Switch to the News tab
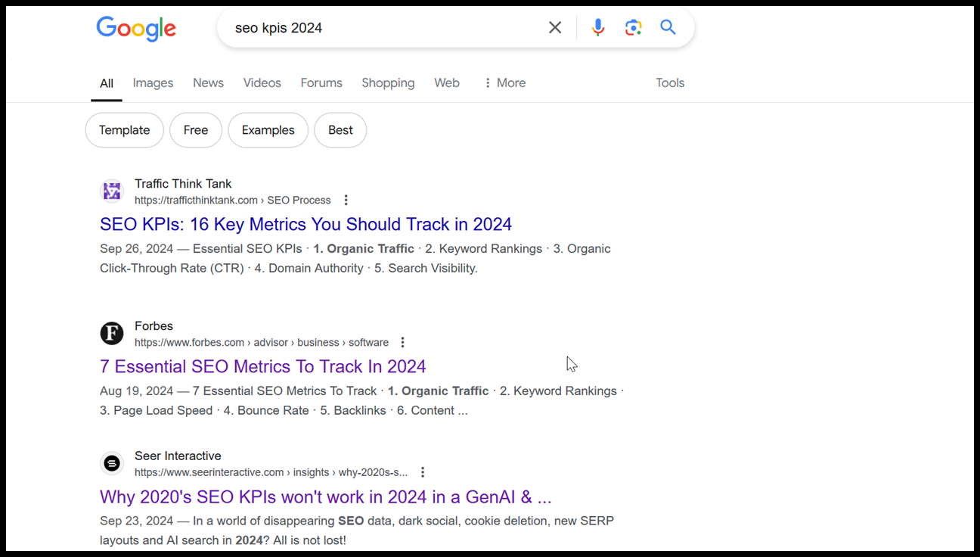This screenshot has width=980, height=557. click(x=208, y=83)
